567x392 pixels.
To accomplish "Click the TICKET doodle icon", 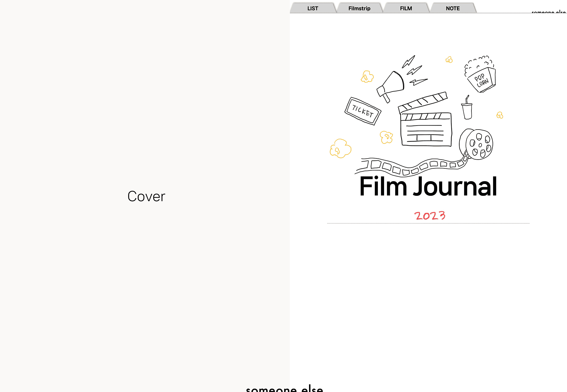I will point(363,111).
